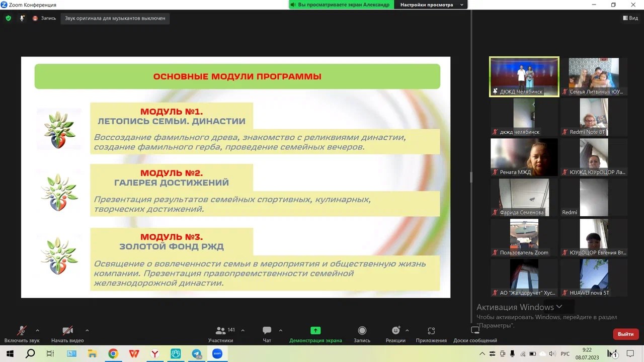Open Windows Start menu
Viewport: 644px width, 362px height.
(10, 353)
